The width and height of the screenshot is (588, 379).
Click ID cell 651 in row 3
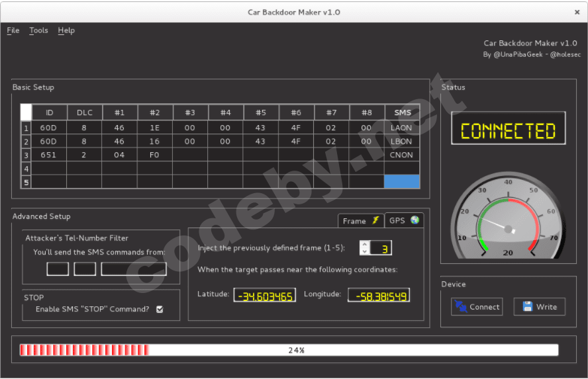(49, 155)
